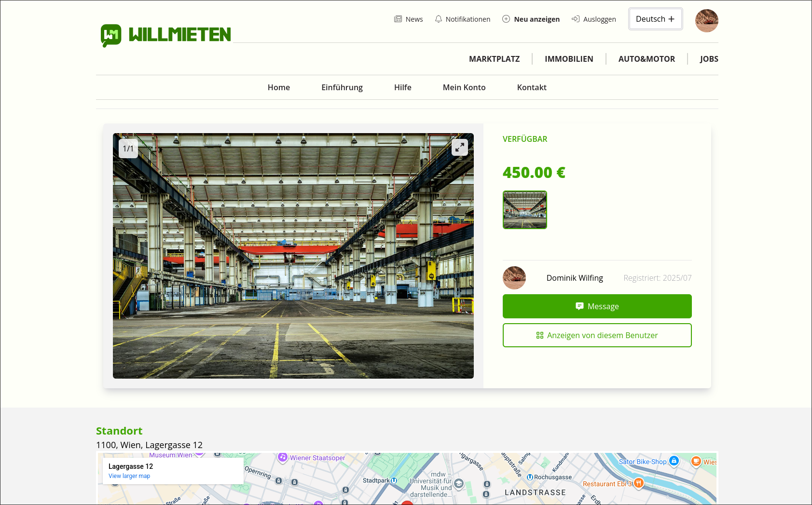Navigate to Einführung page

342,87
